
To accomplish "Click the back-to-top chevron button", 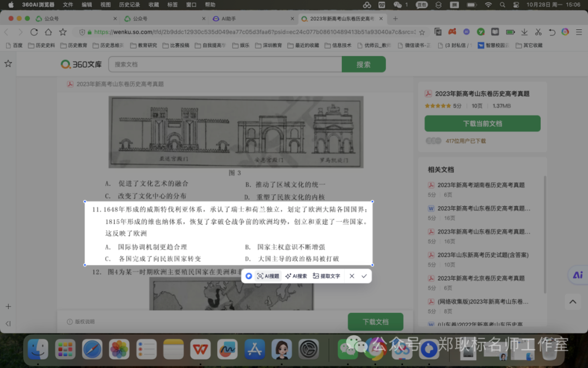I will (573, 301).
